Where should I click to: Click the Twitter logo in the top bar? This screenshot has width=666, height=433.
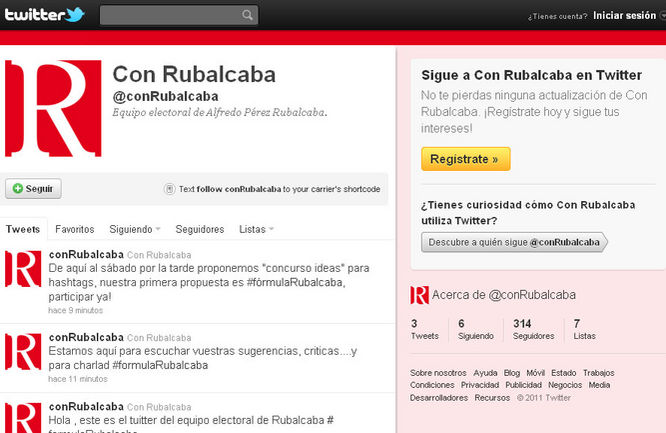click(45, 14)
